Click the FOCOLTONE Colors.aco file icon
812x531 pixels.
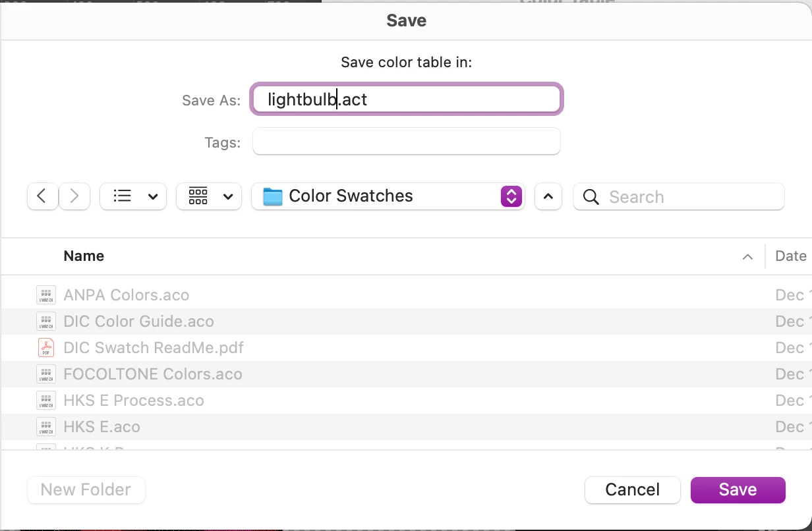46,374
